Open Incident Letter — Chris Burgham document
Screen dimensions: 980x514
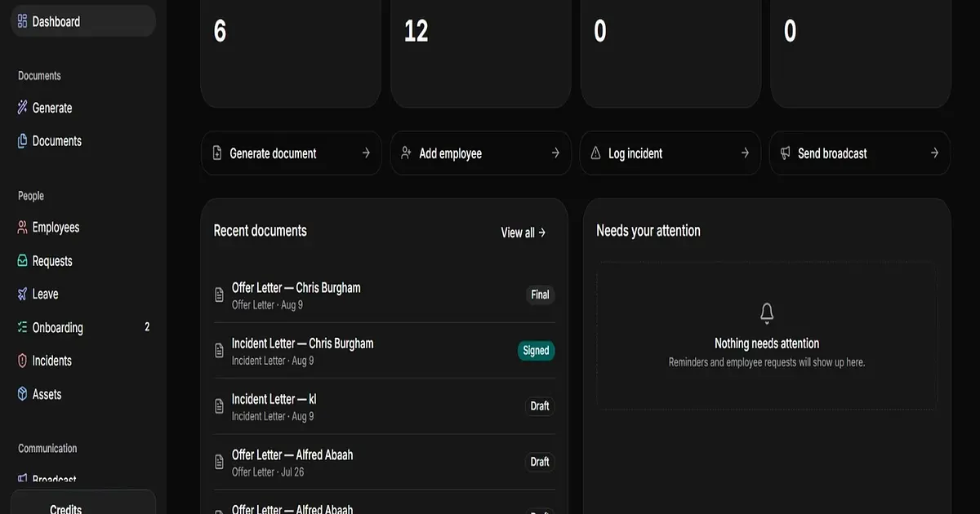pyautogui.click(x=384, y=351)
